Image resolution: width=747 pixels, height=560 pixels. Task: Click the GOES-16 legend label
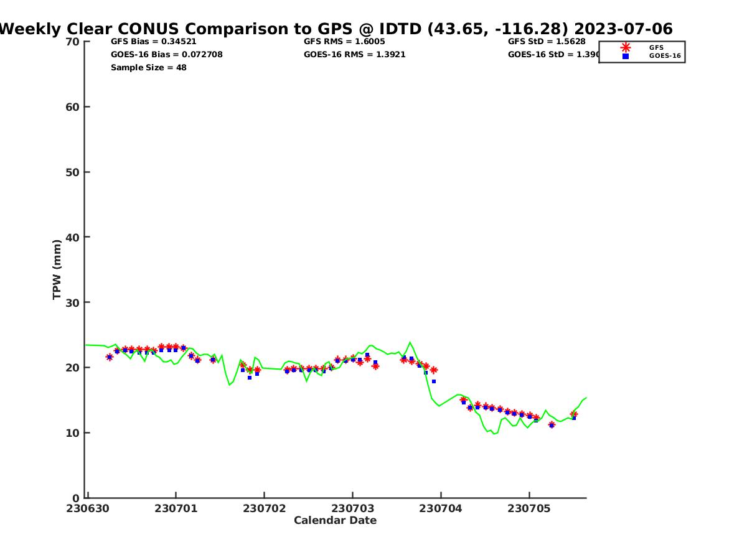tap(665, 56)
